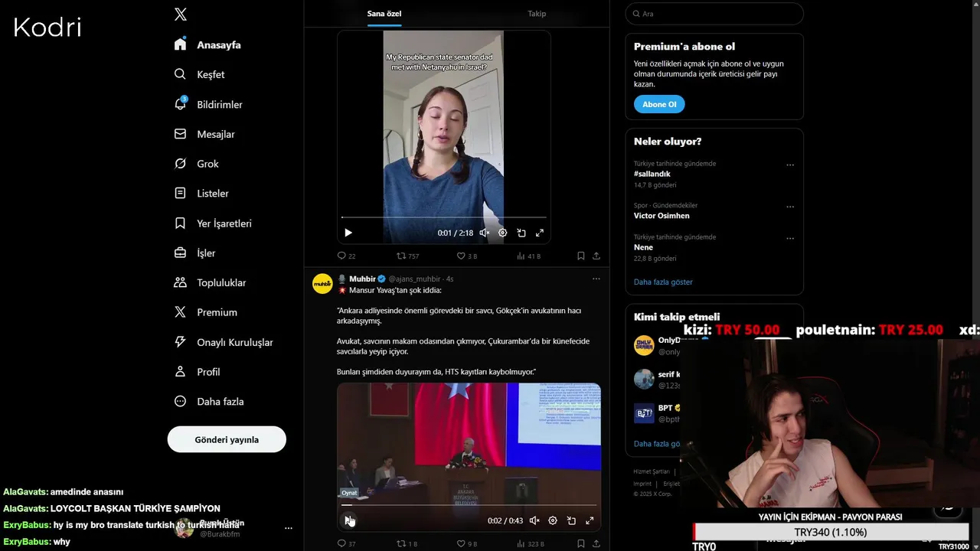Like the post with 3 B likes
The height and width of the screenshot is (551, 980).
[x=467, y=256]
